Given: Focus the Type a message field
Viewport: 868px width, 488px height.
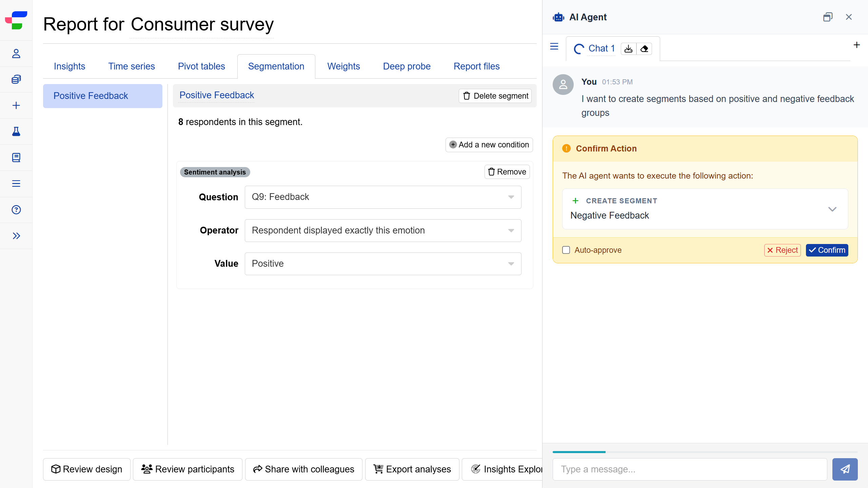Looking at the screenshot, I should [x=690, y=469].
